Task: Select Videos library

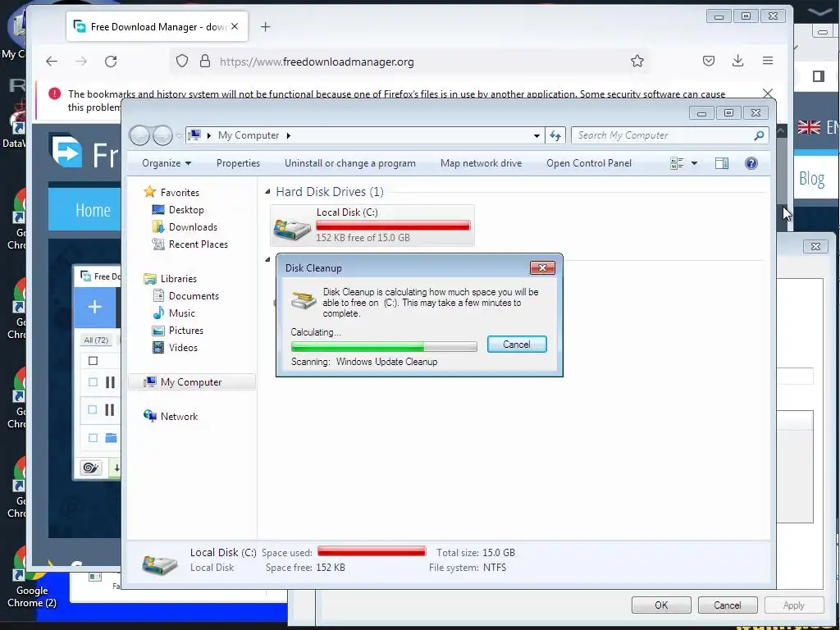Action: (176, 348)
